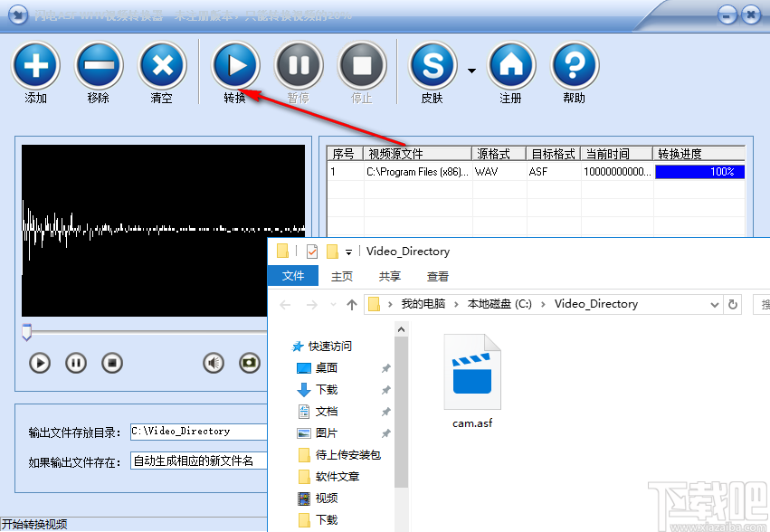Open the 自动生成相应的新文件名 combo box
Screen dimensions: 770x532
point(199,461)
